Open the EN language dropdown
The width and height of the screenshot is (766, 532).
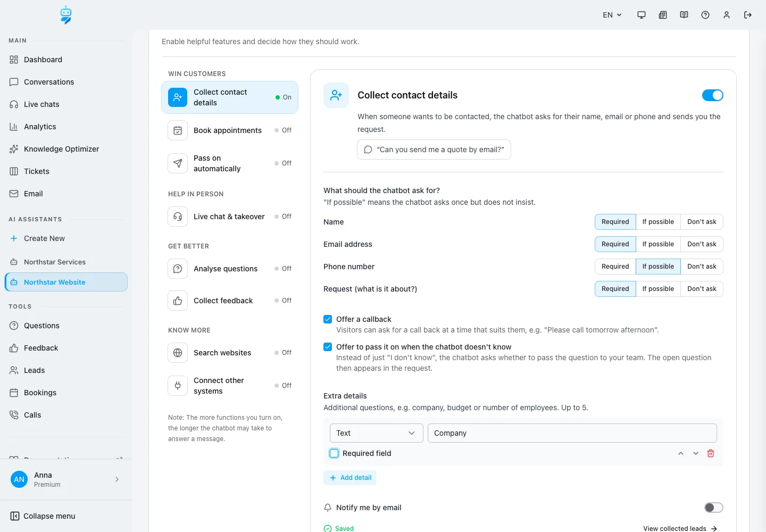point(612,15)
